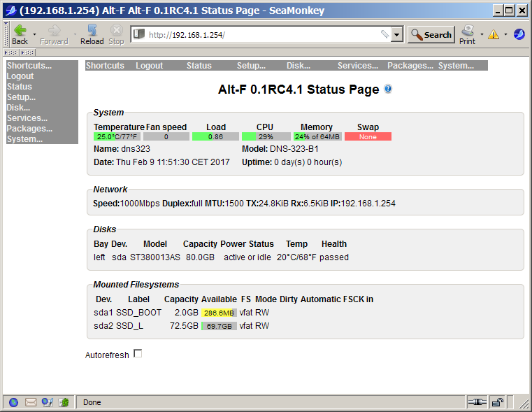Click the Fan speed 0 bar

point(166,137)
